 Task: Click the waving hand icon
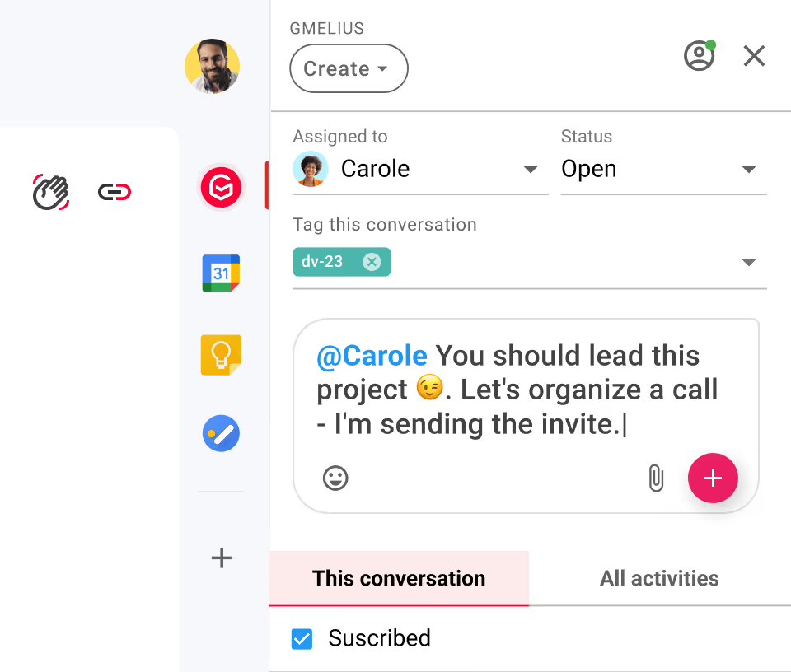tap(49, 192)
